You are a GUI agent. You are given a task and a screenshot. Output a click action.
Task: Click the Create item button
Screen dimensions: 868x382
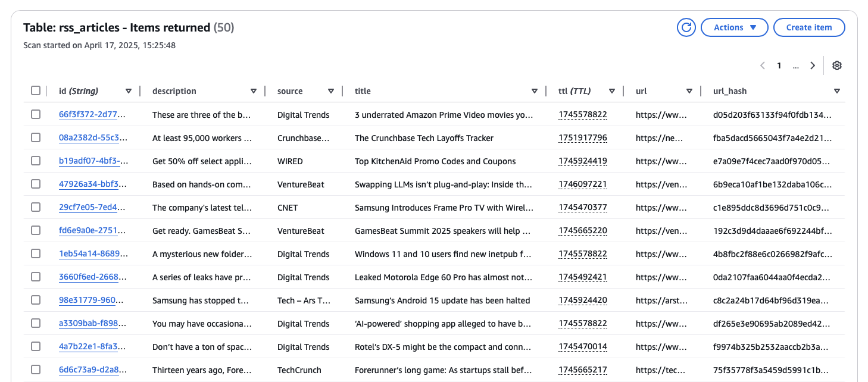tap(808, 27)
